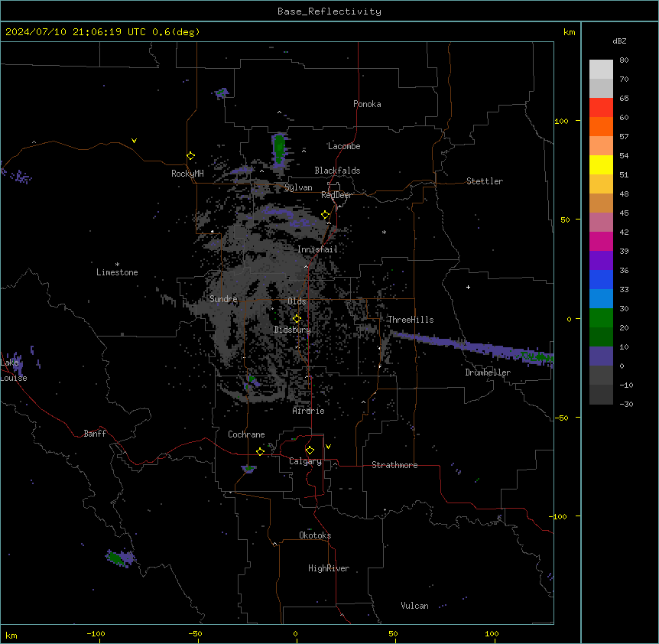This screenshot has height=644, width=659.
Task: Click the Blackfalds city label
Action: [x=337, y=171]
